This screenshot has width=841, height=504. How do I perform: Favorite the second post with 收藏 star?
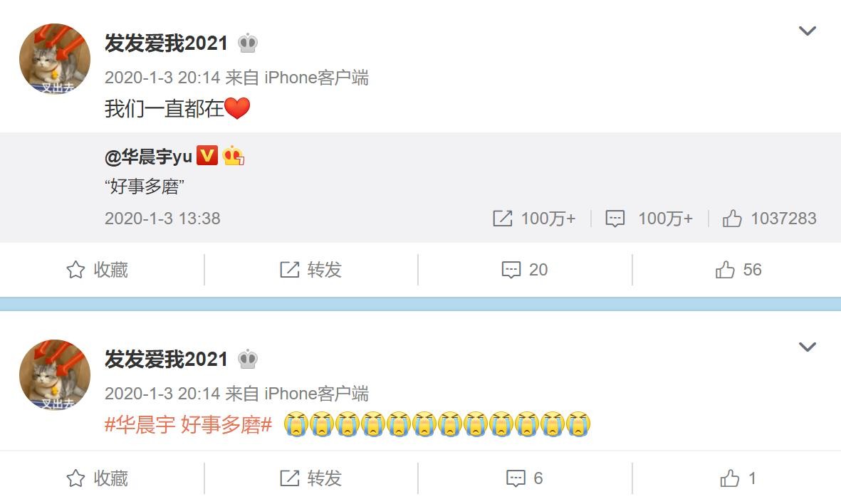97,478
